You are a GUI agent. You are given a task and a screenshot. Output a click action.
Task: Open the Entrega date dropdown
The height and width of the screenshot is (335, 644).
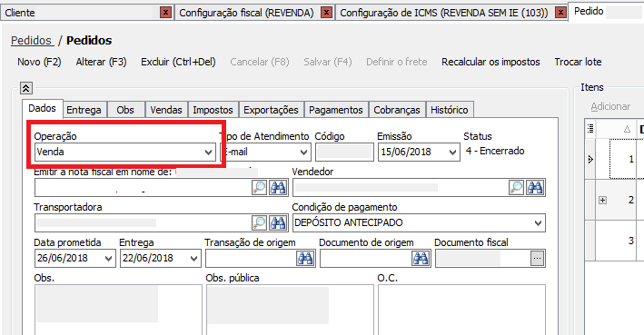[194, 259]
